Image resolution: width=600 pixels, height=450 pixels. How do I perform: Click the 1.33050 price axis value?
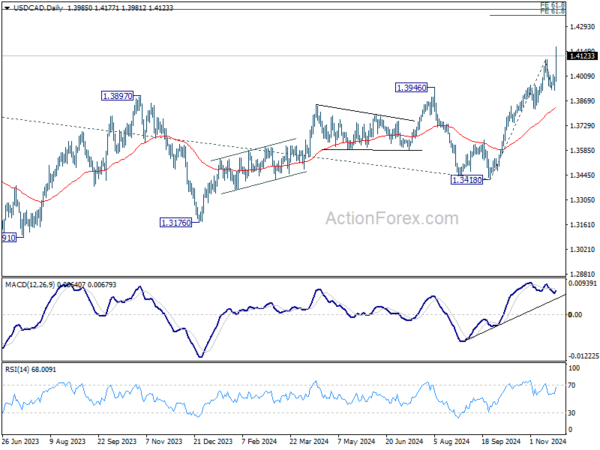click(582, 200)
